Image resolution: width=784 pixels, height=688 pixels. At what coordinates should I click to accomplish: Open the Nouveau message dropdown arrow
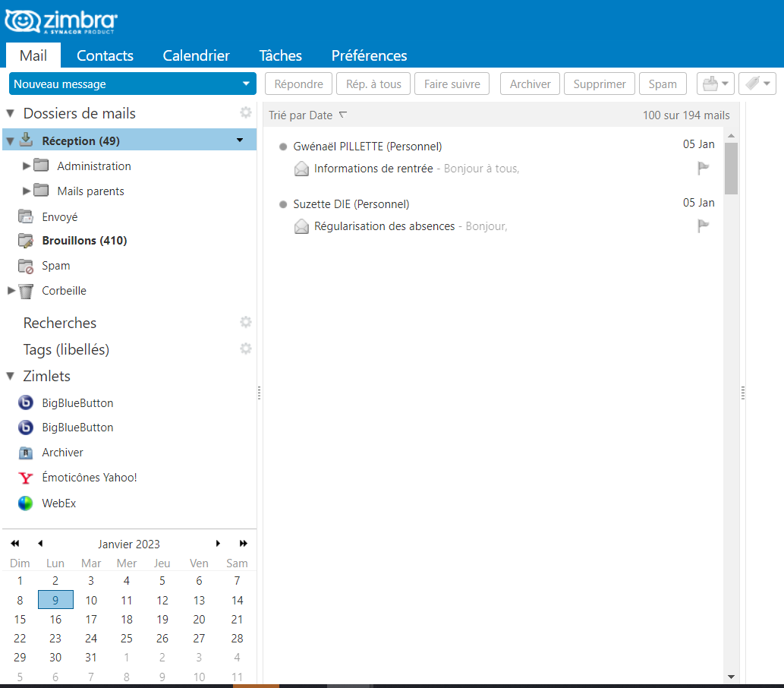click(x=245, y=84)
